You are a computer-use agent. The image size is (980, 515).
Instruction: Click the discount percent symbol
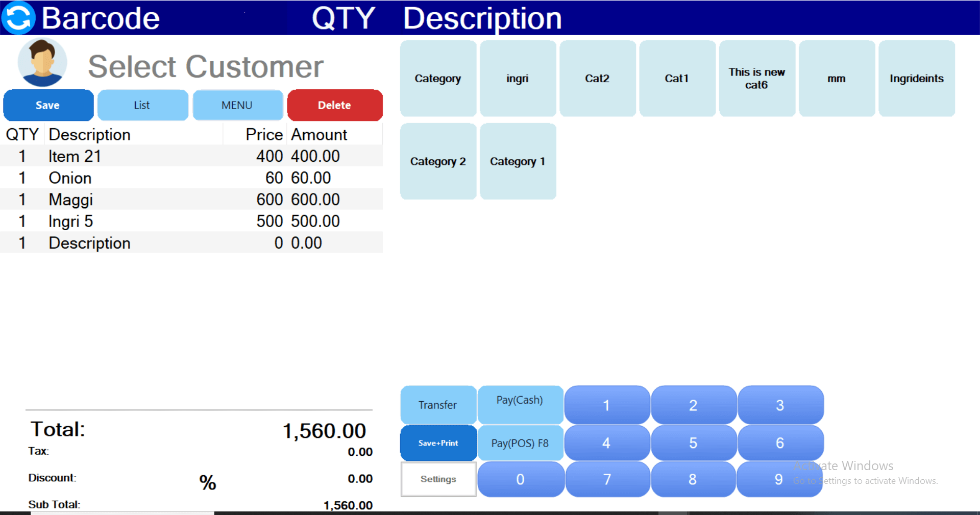207,482
